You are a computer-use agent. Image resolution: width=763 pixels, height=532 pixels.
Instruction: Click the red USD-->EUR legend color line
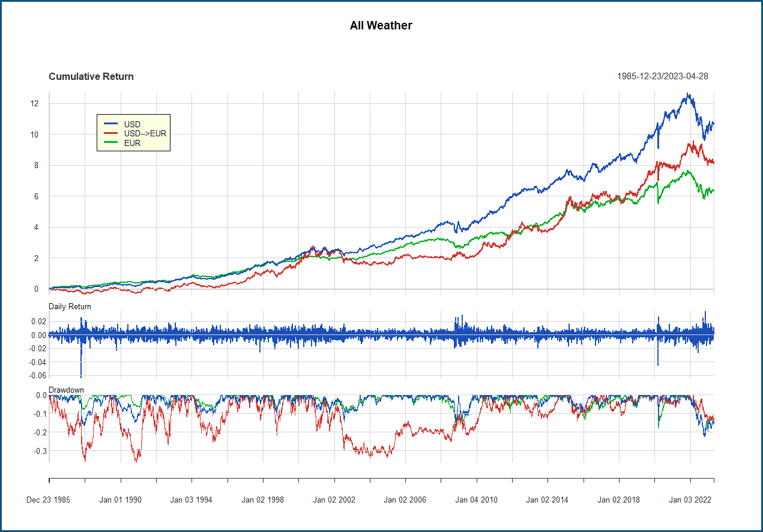[x=110, y=133]
